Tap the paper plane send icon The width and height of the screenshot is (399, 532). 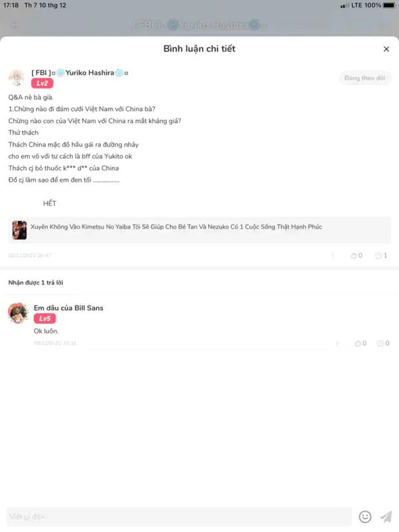click(386, 517)
